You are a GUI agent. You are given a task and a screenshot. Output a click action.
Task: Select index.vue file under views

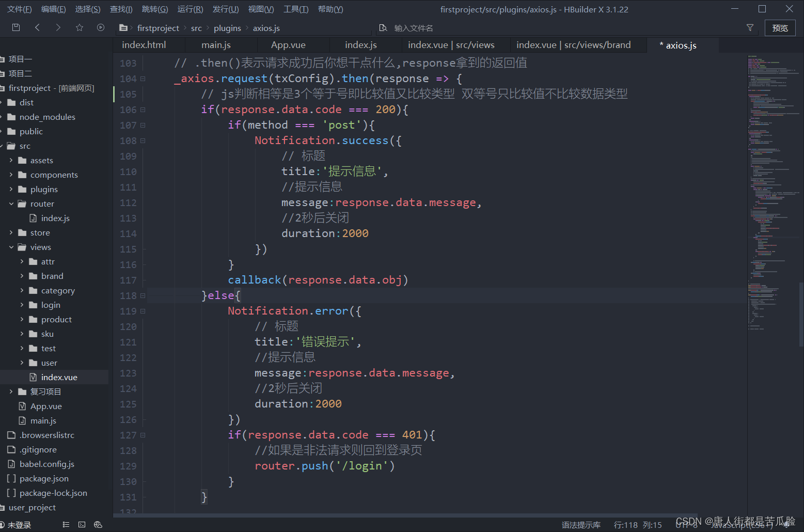[x=54, y=377]
